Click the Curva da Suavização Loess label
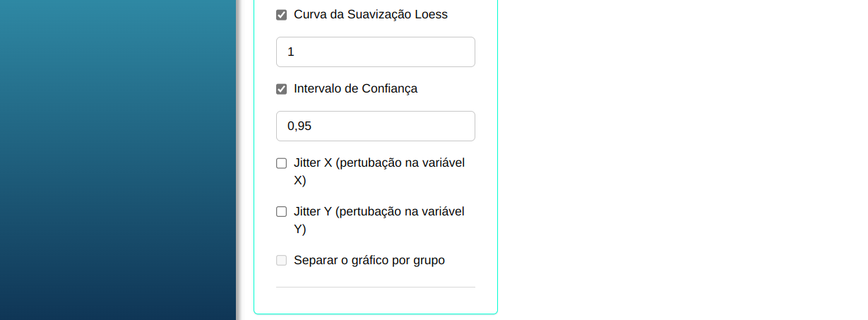This screenshot has height=320, width=868. coord(370,14)
